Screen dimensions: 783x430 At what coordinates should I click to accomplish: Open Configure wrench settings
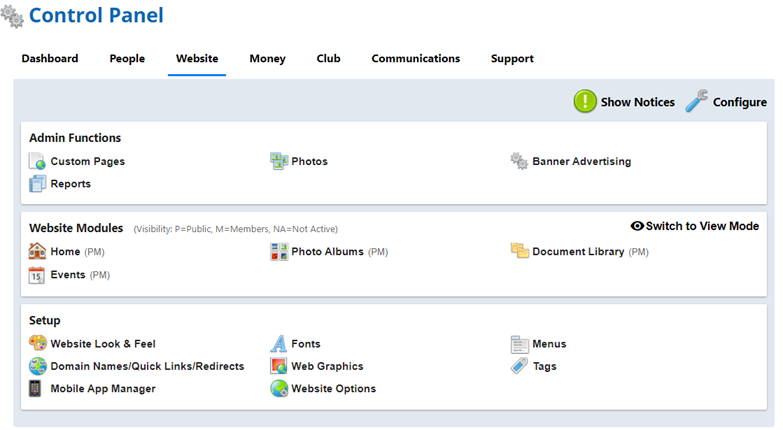point(698,102)
